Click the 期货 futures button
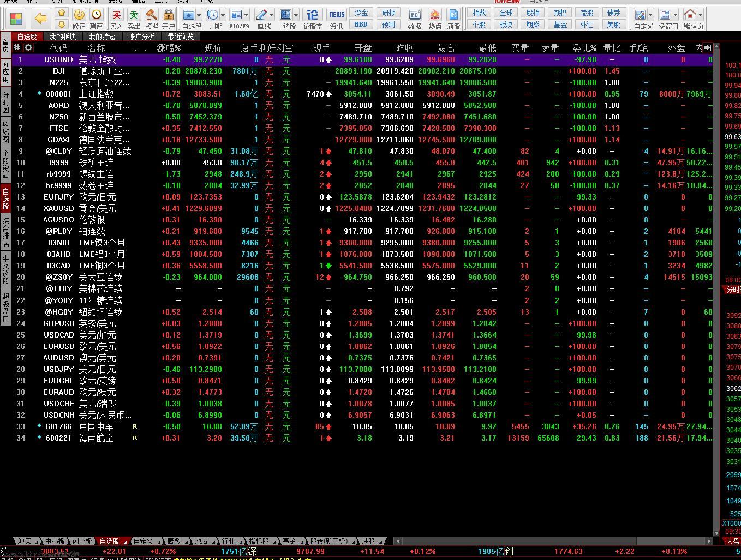 pos(533,24)
